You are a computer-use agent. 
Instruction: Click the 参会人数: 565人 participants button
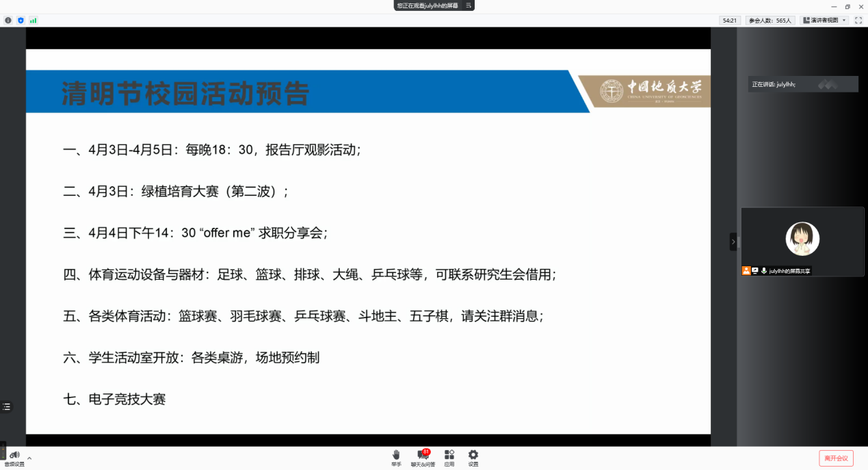tap(770, 21)
